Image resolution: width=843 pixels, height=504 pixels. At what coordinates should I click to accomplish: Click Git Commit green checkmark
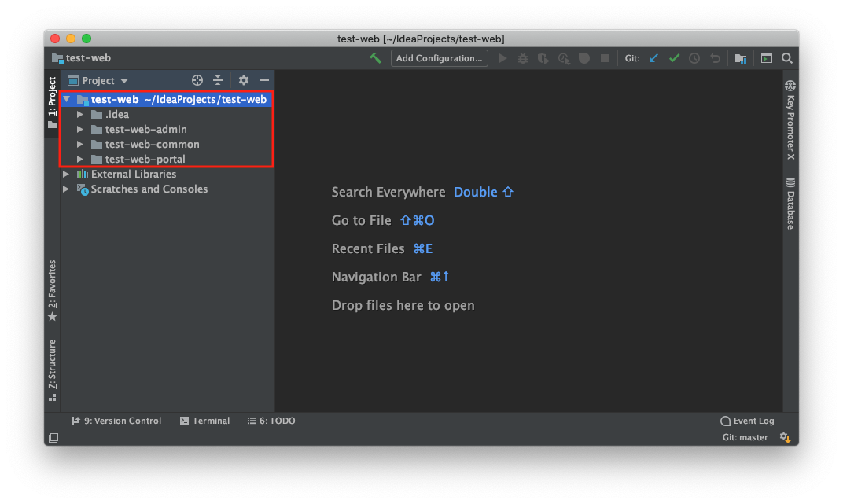point(674,58)
